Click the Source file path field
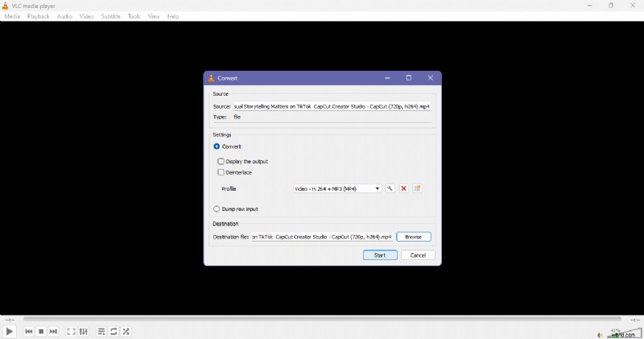The width and height of the screenshot is (644, 339). point(332,106)
